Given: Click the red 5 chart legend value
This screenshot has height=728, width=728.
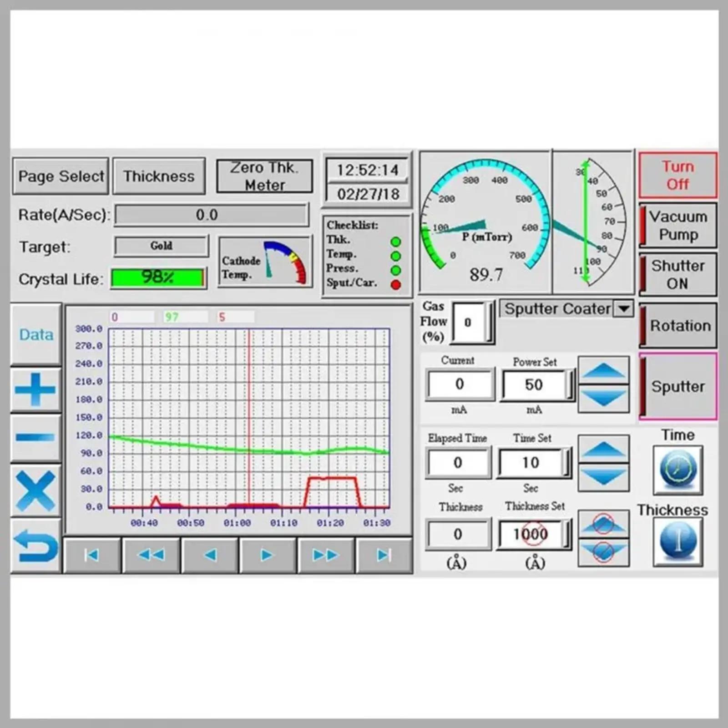Looking at the screenshot, I should pyautogui.click(x=236, y=317).
